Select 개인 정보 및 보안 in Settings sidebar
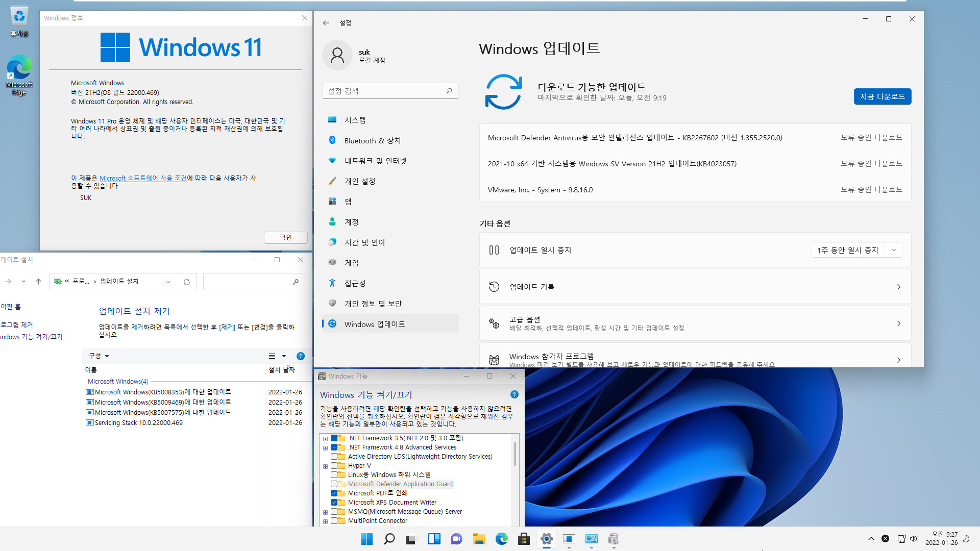This screenshot has height=551, width=980. (x=390, y=304)
